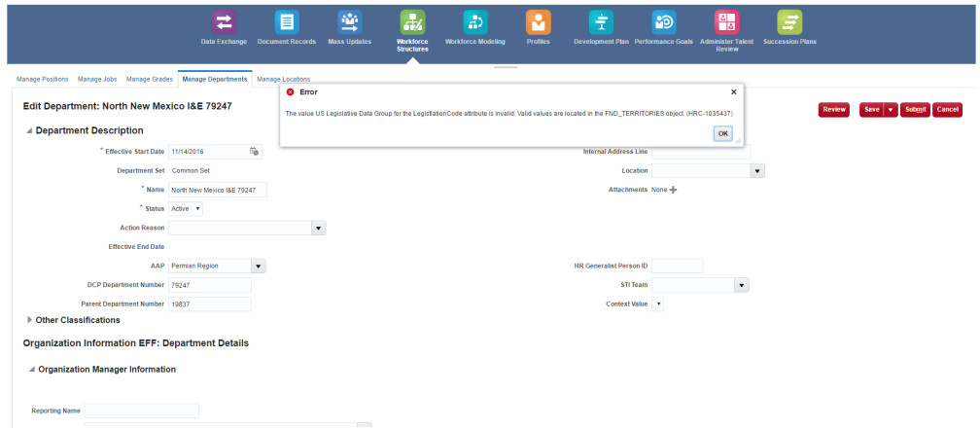The width and height of the screenshot is (980, 429).
Task: Close the Error dialog with X
Action: coord(734,91)
